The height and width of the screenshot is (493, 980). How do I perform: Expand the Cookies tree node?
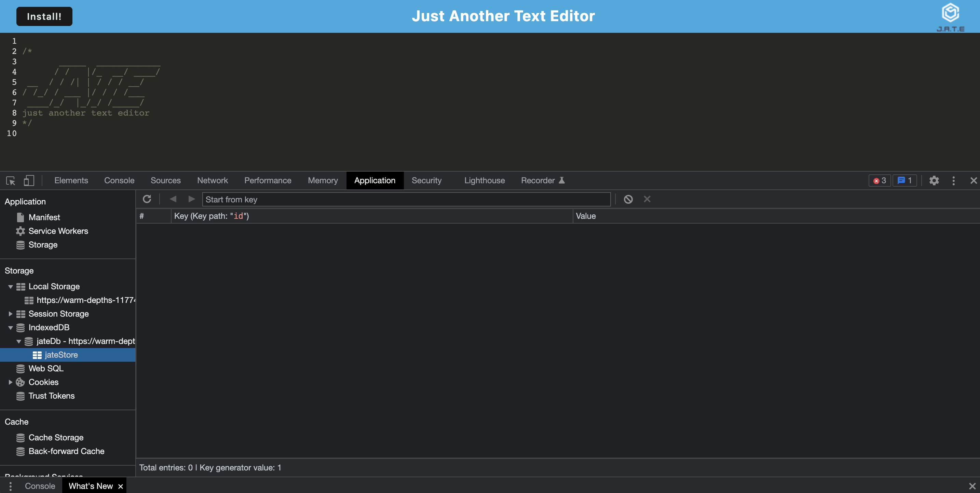(x=11, y=382)
